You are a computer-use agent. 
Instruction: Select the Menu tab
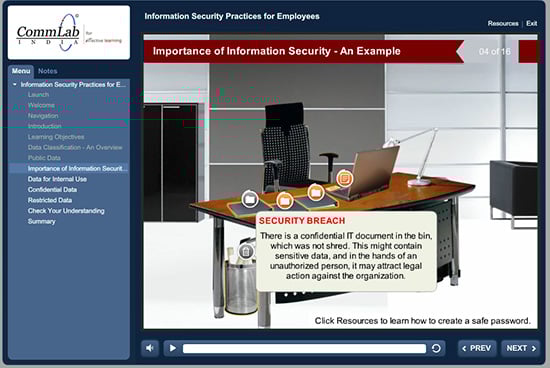tap(21, 71)
